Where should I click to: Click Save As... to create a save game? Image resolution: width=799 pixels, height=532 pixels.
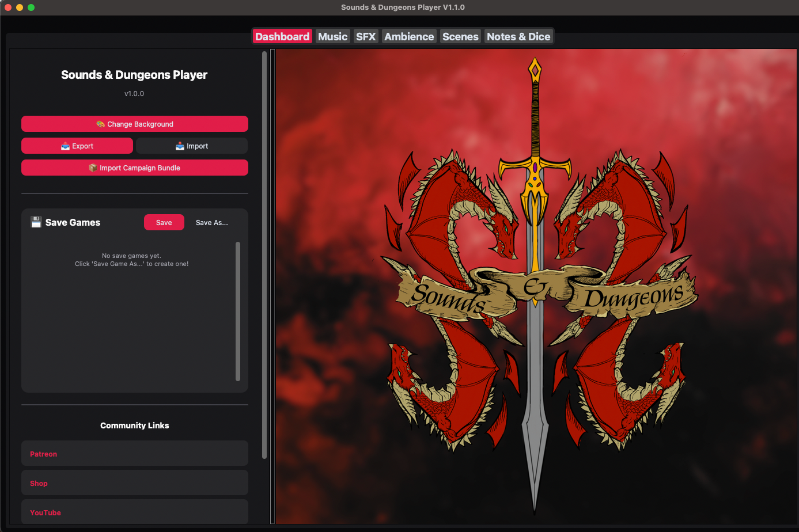click(212, 222)
